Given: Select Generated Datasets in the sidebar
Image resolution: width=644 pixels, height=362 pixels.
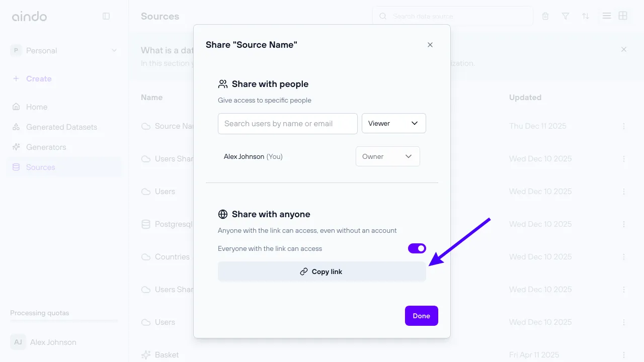Looking at the screenshot, I should [61, 127].
